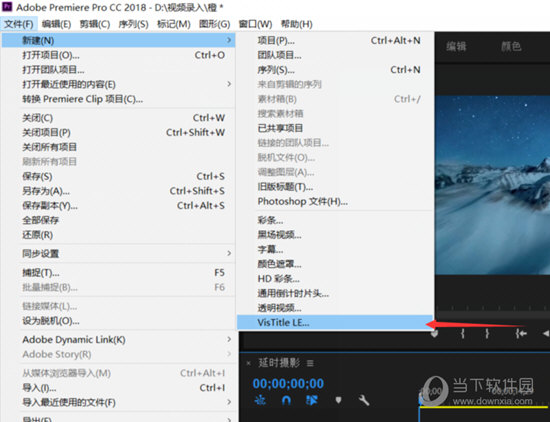Choose 另存为(A)... menu item
The height and width of the screenshot is (422, 550).
118,191
